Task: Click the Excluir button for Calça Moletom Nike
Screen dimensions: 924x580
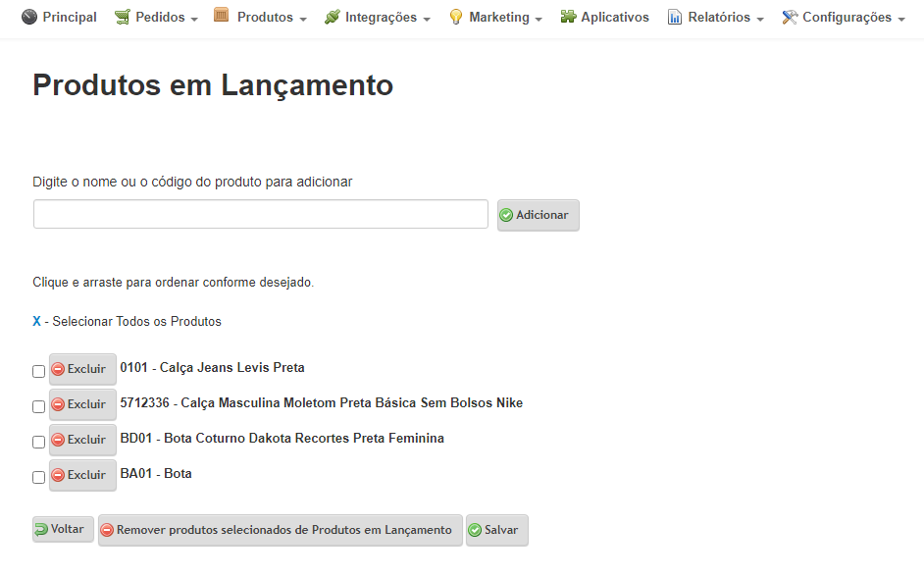Action: [82, 404]
